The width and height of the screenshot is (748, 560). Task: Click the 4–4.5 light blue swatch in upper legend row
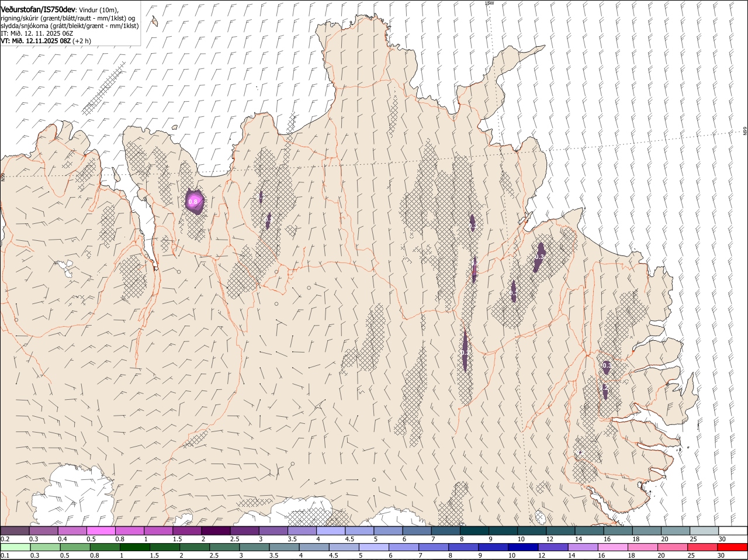[330, 530]
